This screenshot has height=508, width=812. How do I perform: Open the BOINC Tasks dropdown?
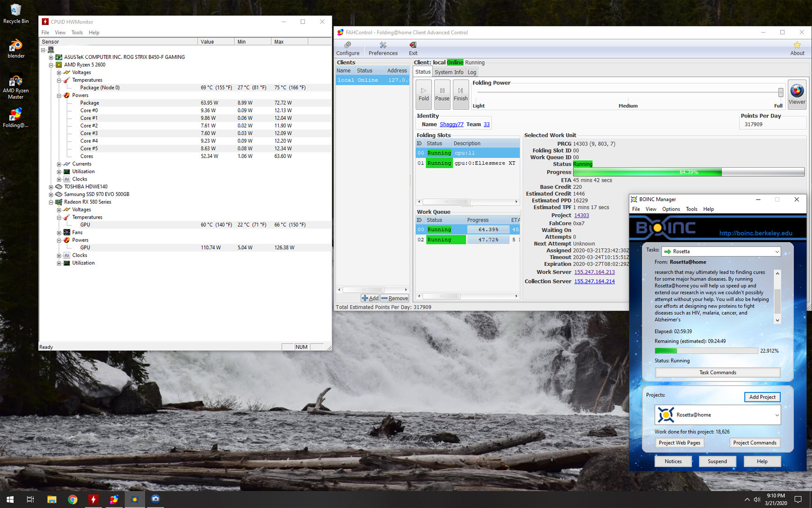tap(777, 252)
